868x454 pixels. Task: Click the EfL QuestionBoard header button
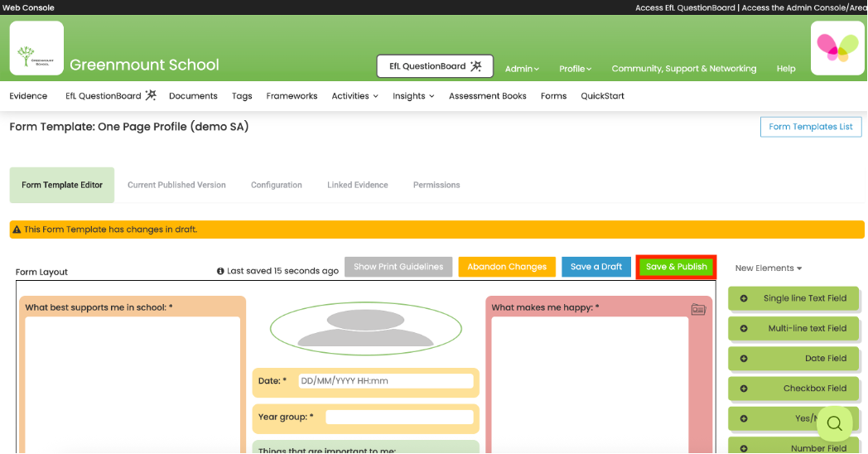pyautogui.click(x=435, y=66)
